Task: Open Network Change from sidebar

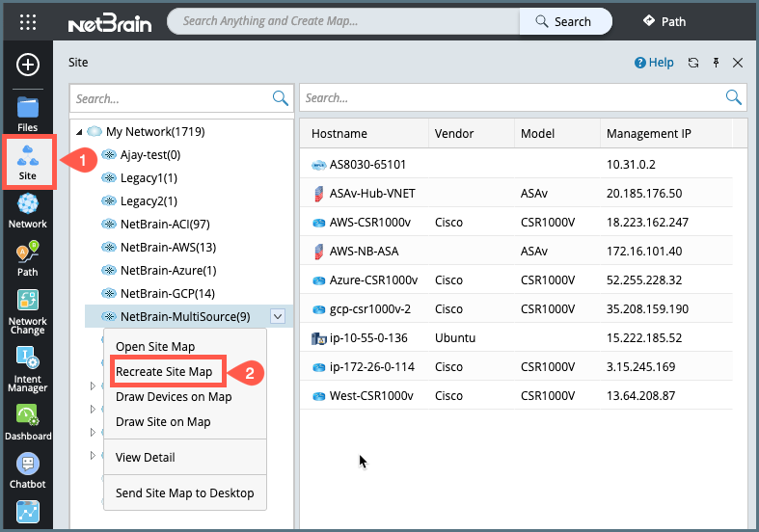Action: click(x=28, y=310)
